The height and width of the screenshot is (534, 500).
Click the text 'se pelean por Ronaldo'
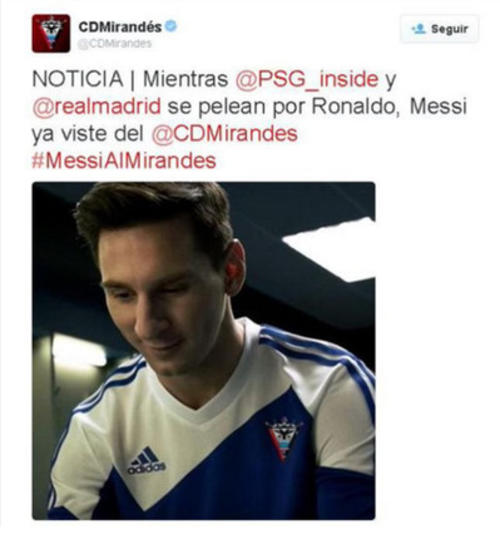coord(283,106)
